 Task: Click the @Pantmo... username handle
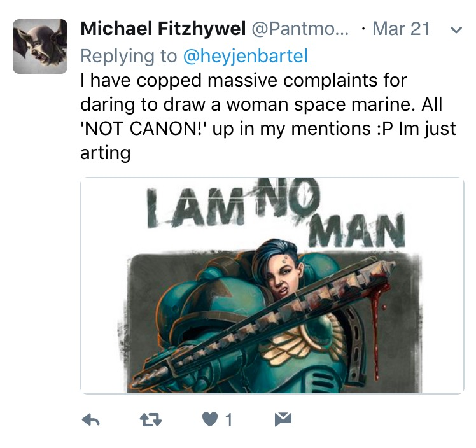pyautogui.click(x=300, y=29)
